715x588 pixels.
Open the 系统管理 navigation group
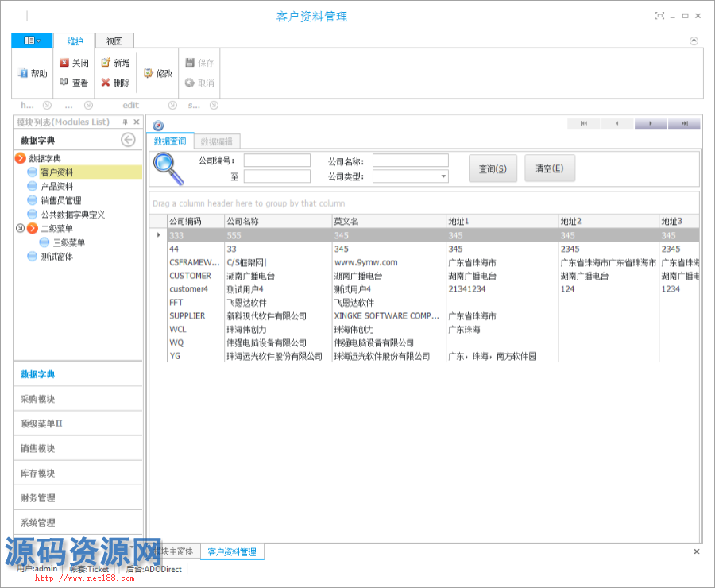pos(78,522)
